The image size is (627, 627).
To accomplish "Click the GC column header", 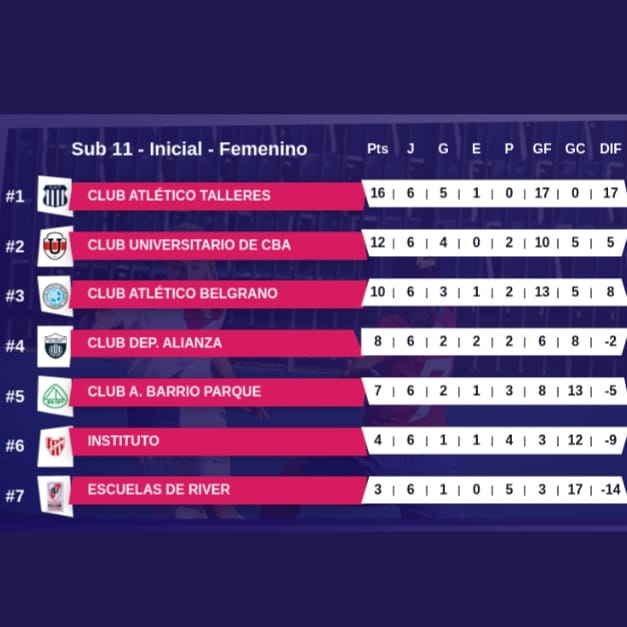I will tap(575, 149).
